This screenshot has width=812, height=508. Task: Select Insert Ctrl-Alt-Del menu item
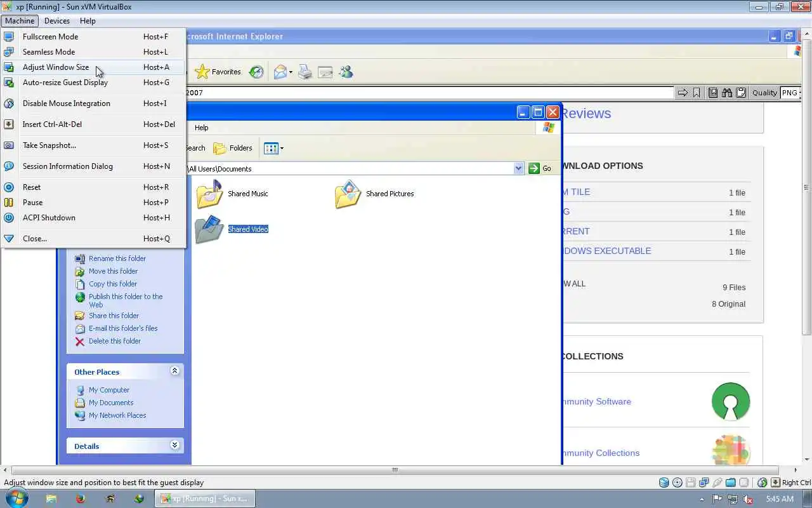94,124
